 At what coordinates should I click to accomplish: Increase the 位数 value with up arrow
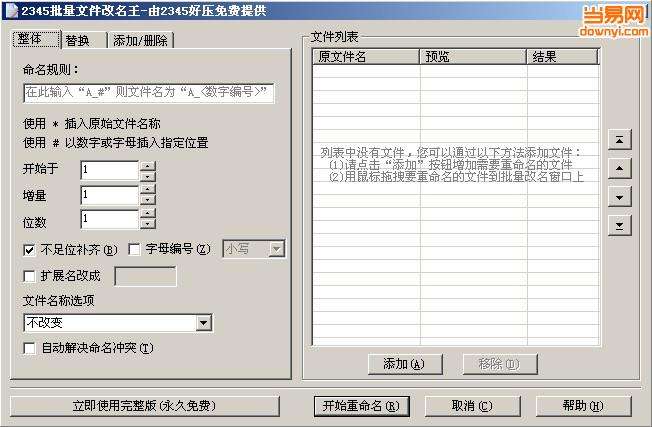pyautogui.click(x=148, y=214)
